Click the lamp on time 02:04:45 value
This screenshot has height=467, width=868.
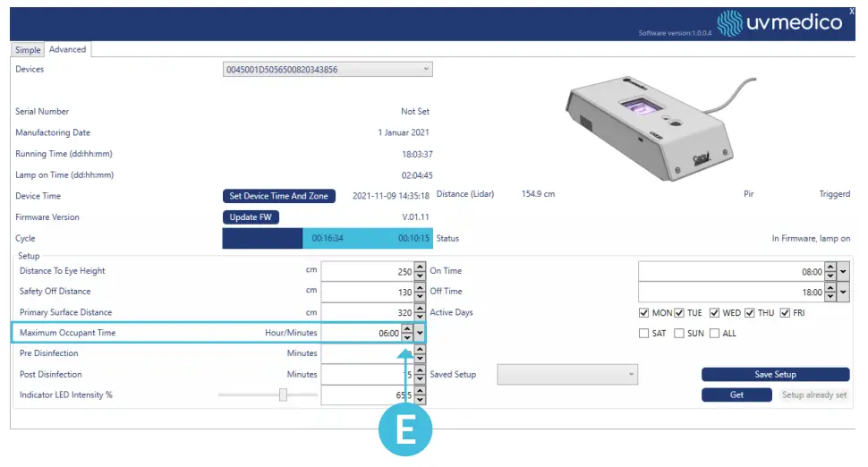coord(417,174)
